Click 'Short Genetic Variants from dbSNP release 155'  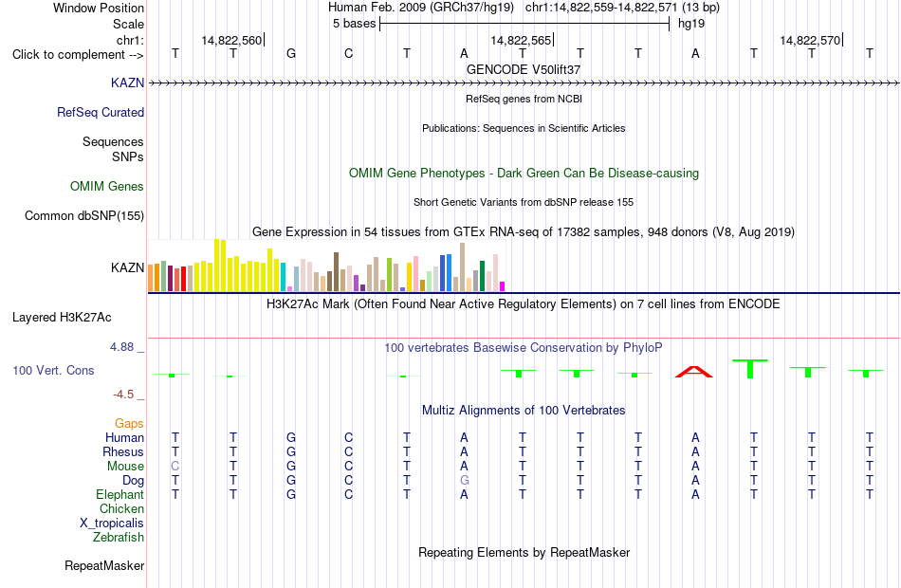click(x=524, y=202)
